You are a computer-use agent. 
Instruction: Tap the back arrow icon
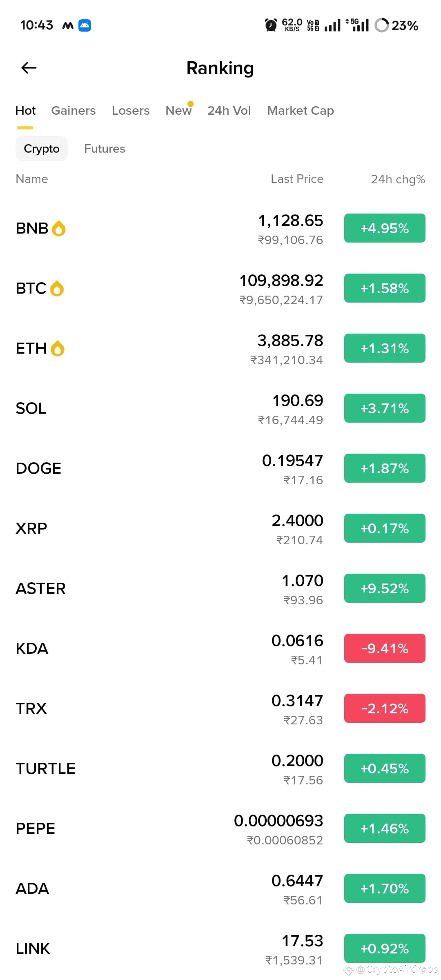pos(29,68)
